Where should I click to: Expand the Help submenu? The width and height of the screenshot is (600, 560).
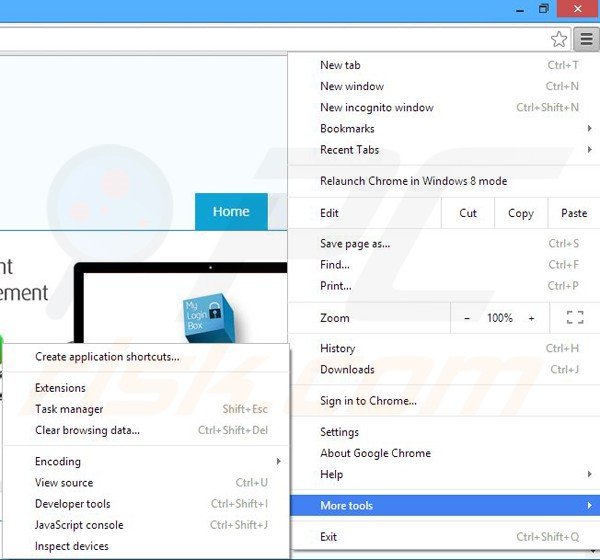(444, 474)
